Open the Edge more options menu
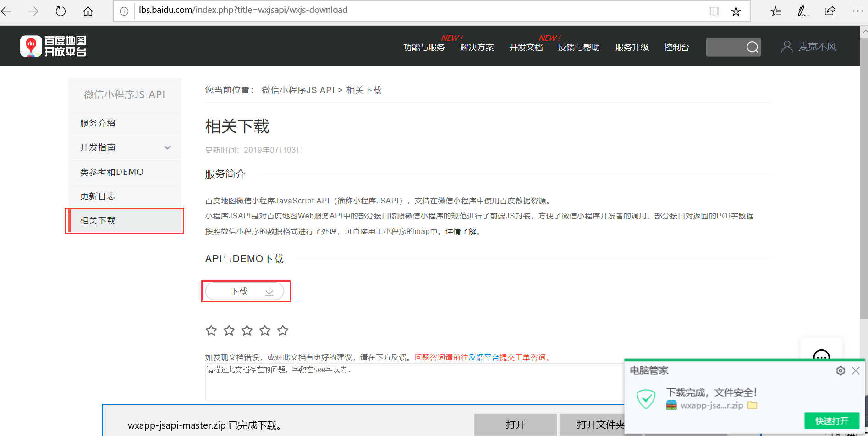Image resolution: width=868 pixels, height=436 pixels. 857,11
